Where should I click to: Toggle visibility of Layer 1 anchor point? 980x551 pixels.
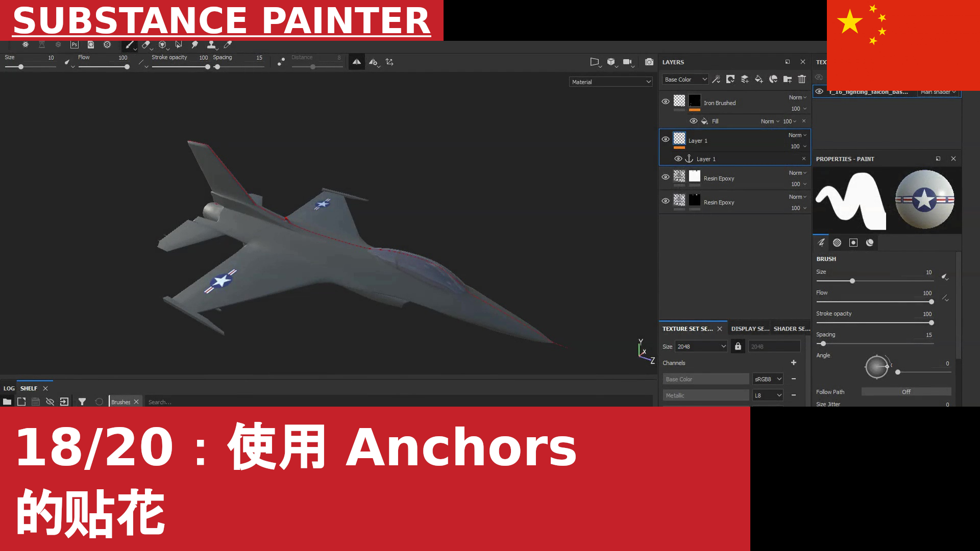tap(678, 159)
